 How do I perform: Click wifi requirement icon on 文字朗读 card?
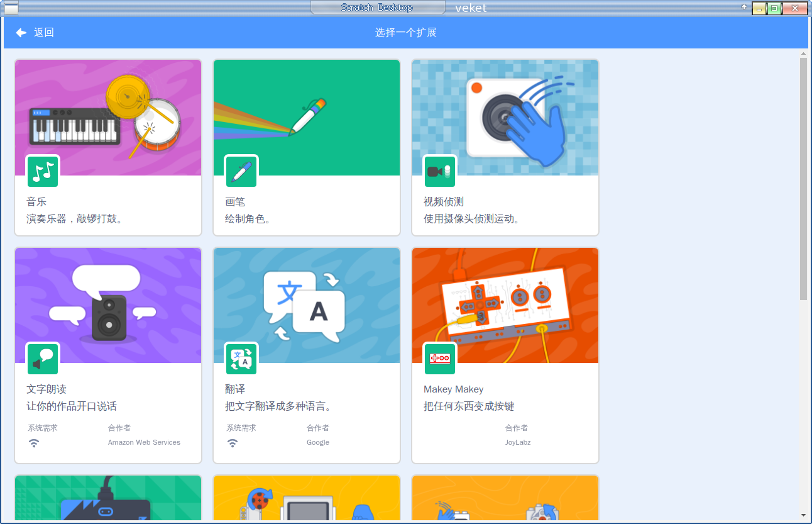pyautogui.click(x=34, y=443)
